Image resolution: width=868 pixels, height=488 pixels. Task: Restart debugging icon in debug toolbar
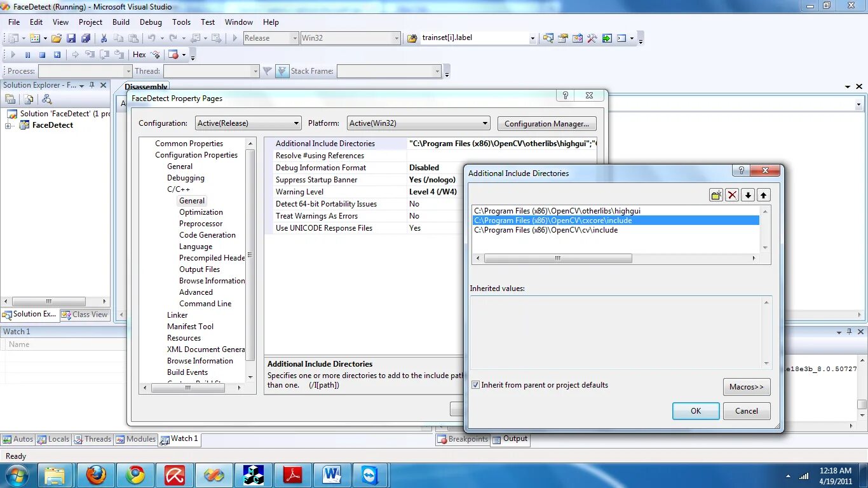(x=57, y=55)
